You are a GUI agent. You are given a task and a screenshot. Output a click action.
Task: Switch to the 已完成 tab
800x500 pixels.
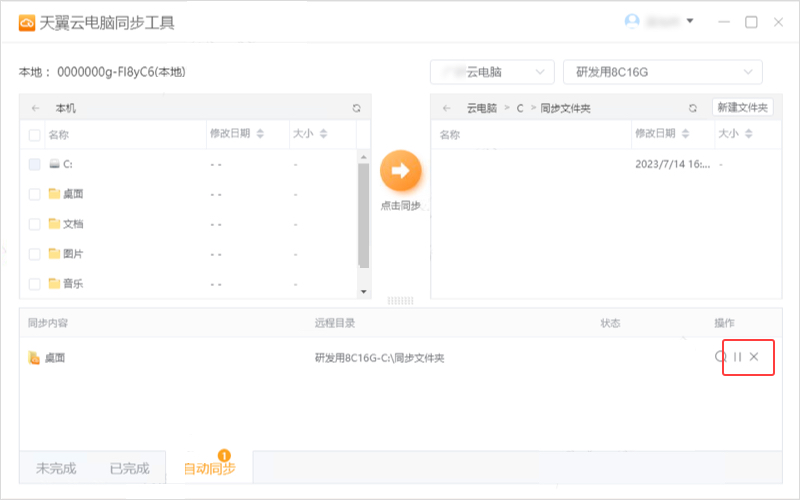pos(130,468)
